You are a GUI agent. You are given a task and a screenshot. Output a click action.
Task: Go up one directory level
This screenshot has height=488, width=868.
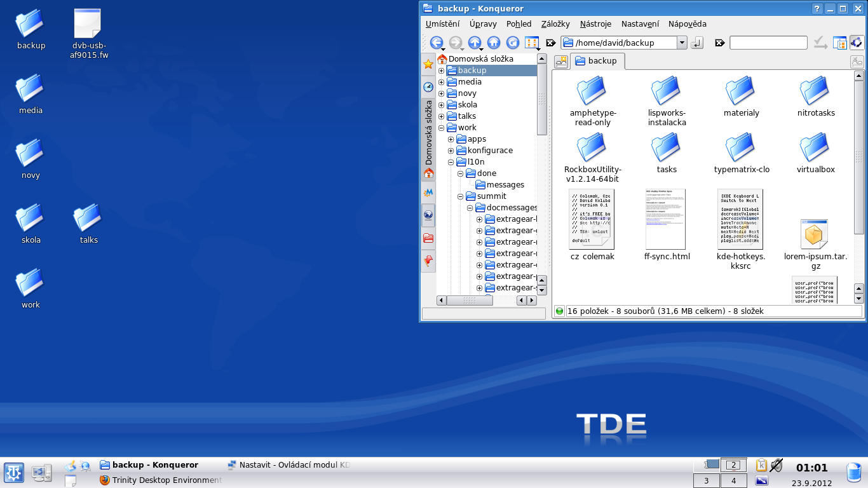pos(475,43)
